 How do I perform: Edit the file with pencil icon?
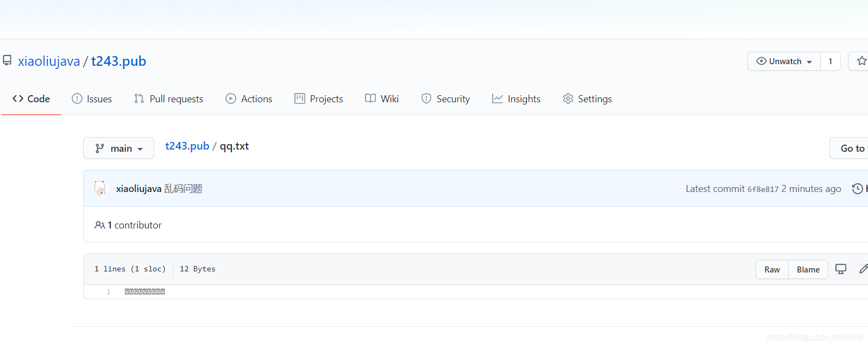[x=863, y=269]
